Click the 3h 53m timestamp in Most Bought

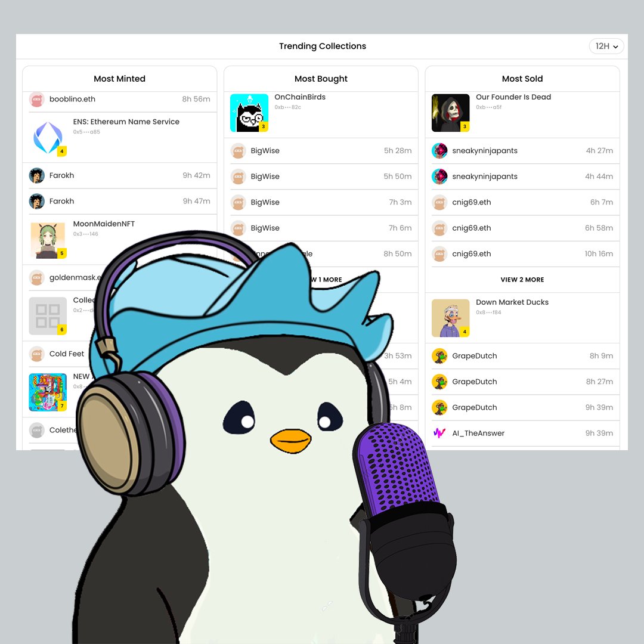tap(397, 355)
